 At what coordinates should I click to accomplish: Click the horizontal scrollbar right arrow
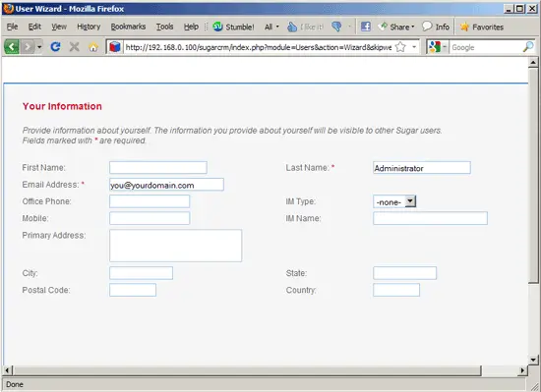point(522,370)
